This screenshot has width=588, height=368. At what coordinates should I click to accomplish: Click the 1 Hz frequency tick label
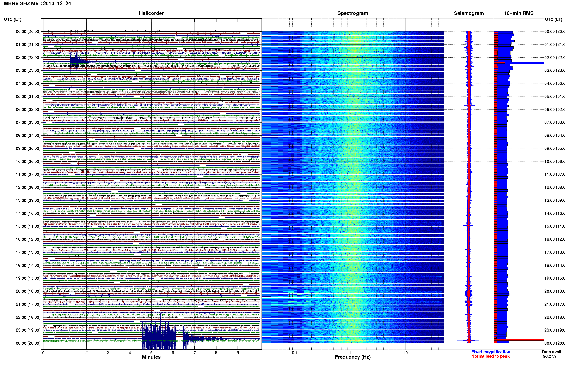tap(350, 353)
